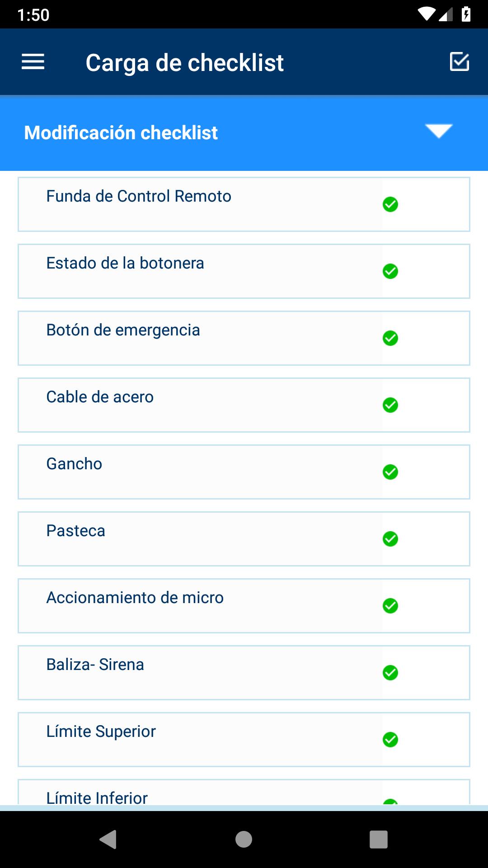Select the Funda de Control Remoto label
Screen dimensions: 488x868
click(139, 196)
